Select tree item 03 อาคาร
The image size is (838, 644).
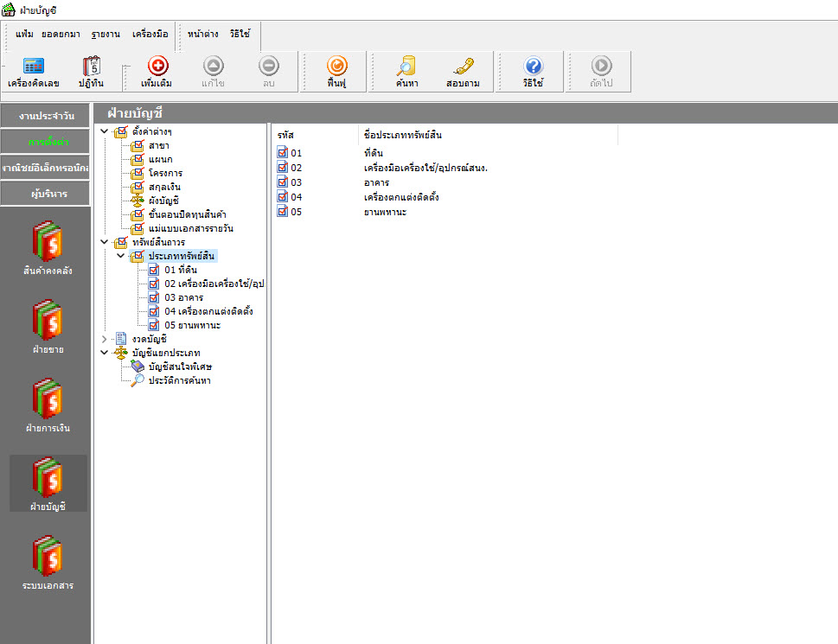click(x=183, y=297)
